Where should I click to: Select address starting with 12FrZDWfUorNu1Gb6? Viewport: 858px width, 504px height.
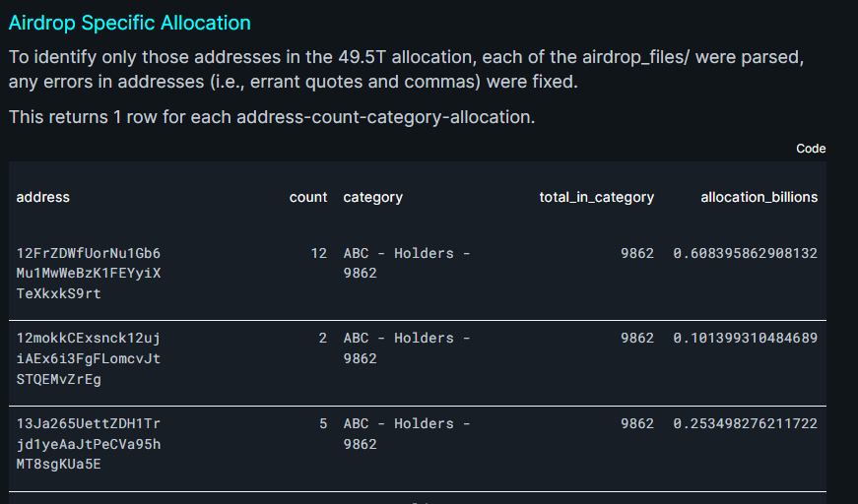click(x=89, y=274)
